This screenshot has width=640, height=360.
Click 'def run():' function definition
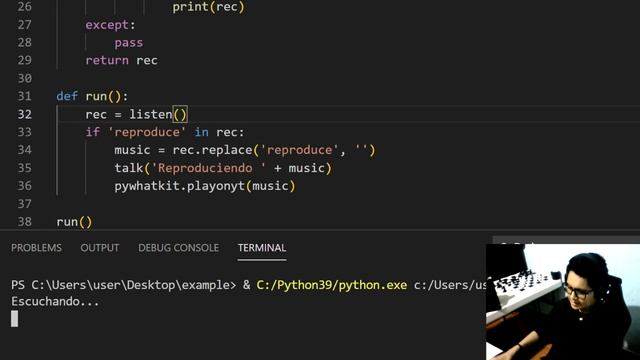[x=92, y=96]
